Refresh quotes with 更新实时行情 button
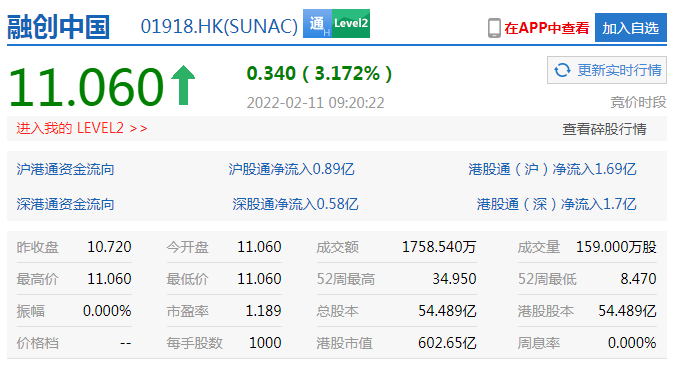Image resolution: width=689 pixels, height=375 pixels. 607,70
